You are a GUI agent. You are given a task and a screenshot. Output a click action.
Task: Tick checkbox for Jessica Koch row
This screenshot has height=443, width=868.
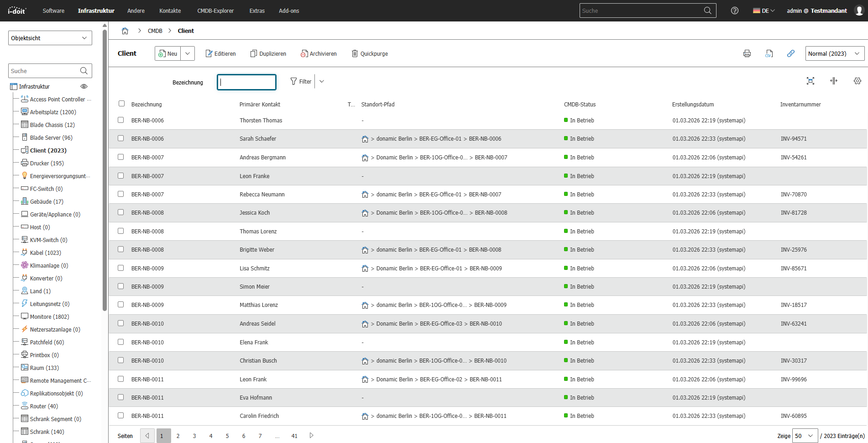point(121,212)
